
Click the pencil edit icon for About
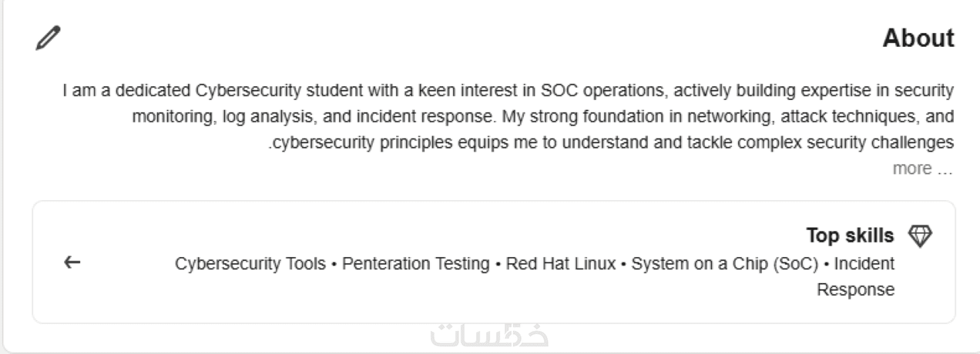pyautogui.click(x=48, y=38)
